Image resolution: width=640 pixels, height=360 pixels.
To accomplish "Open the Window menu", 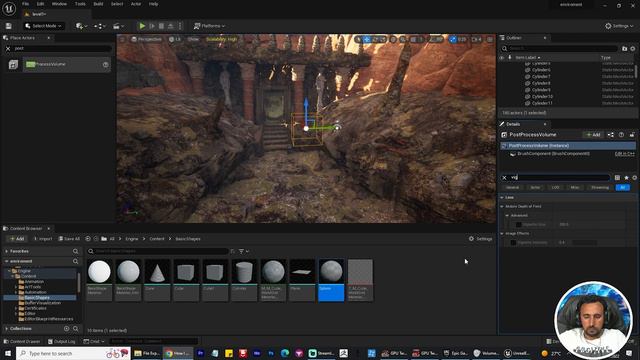I will point(59,4).
